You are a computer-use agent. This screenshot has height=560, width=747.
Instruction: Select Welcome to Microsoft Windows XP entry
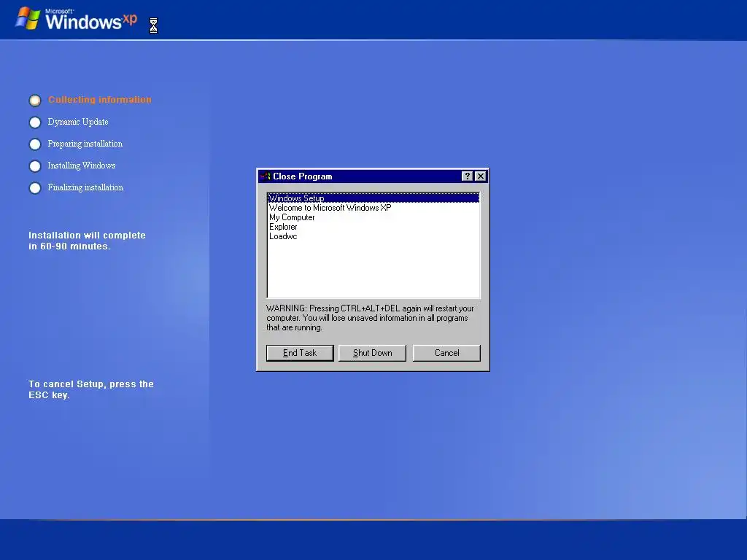(373, 208)
